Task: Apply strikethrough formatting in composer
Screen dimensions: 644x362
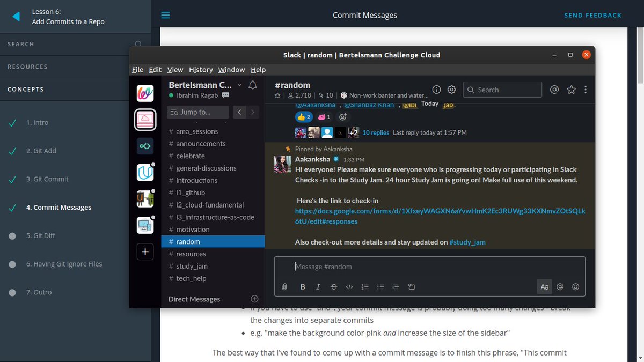Action: pyautogui.click(x=334, y=287)
